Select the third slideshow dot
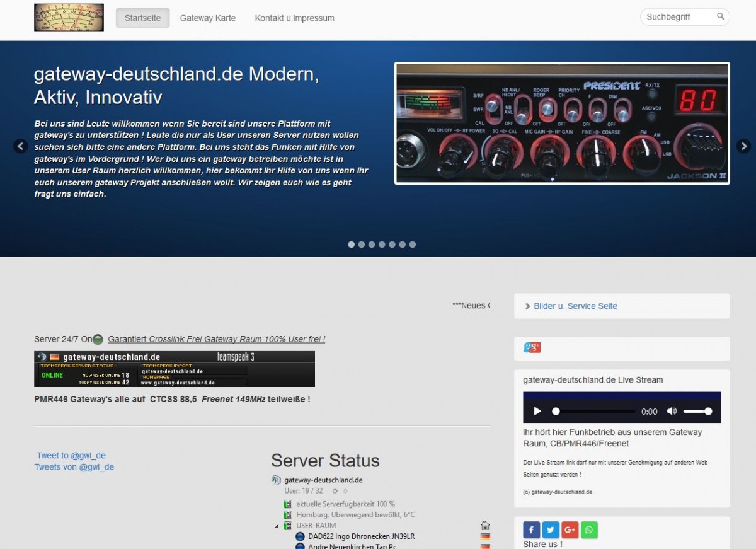This screenshot has height=549, width=756. tap(372, 245)
